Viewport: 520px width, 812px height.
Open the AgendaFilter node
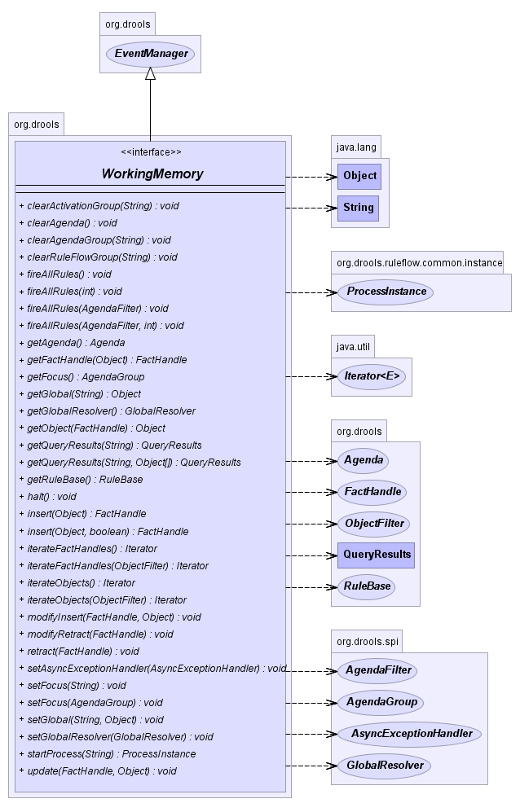coord(377,670)
